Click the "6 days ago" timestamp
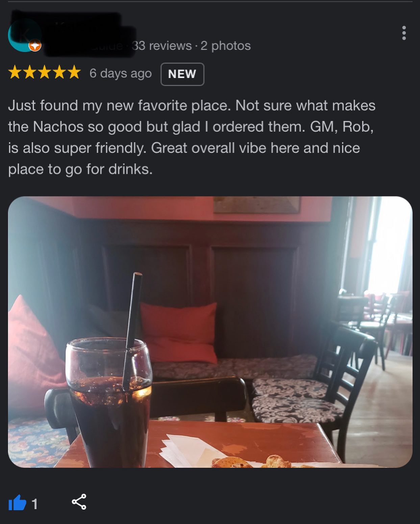 120,73
